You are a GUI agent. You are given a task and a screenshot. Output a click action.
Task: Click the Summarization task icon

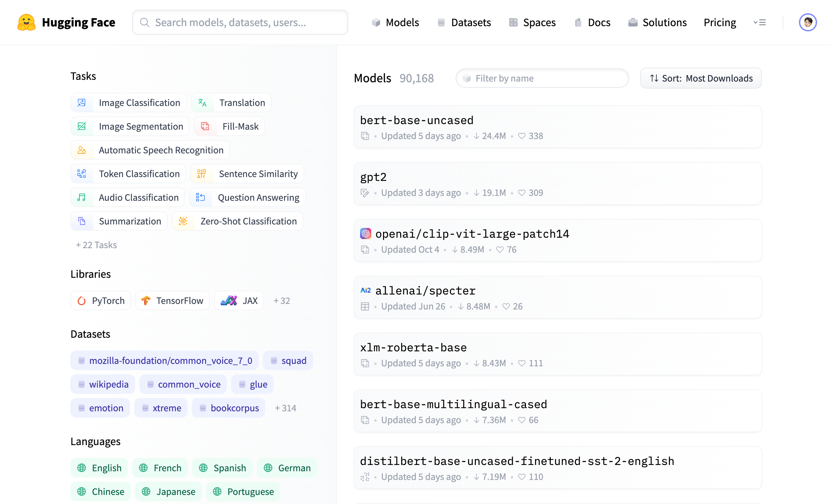(82, 221)
